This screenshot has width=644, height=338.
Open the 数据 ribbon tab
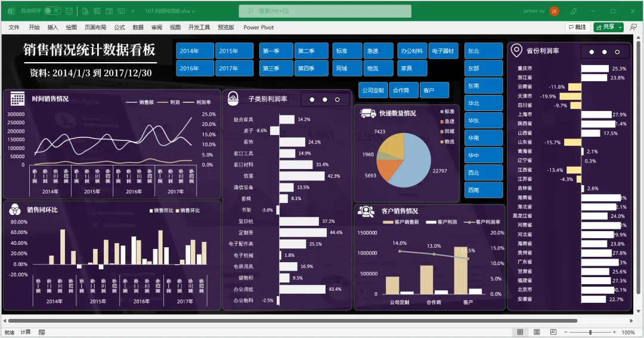(x=138, y=27)
